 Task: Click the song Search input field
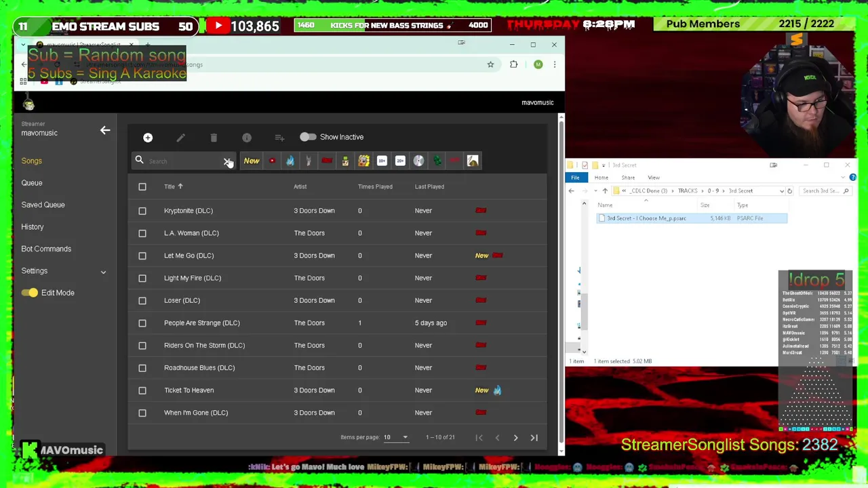[x=183, y=161]
